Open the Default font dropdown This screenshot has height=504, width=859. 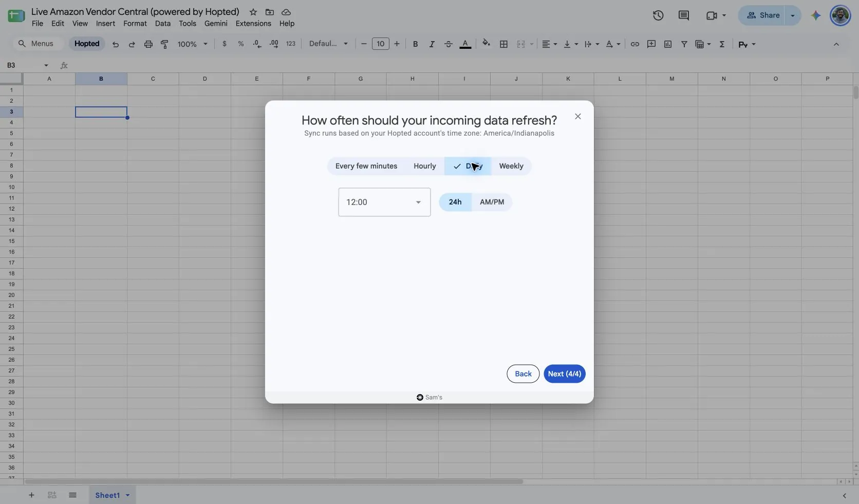click(328, 44)
